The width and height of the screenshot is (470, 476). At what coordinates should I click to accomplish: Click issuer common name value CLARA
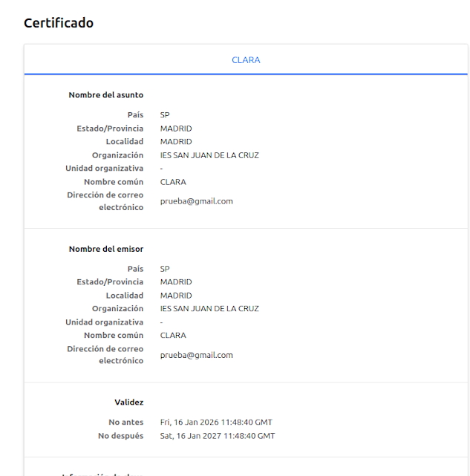coord(173,336)
